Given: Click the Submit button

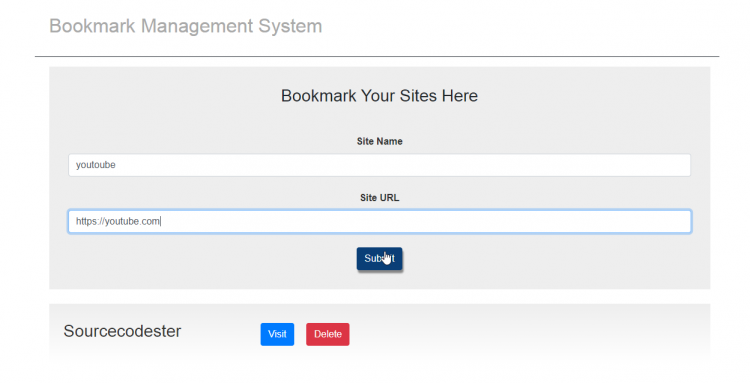Looking at the screenshot, I should 379,259.
